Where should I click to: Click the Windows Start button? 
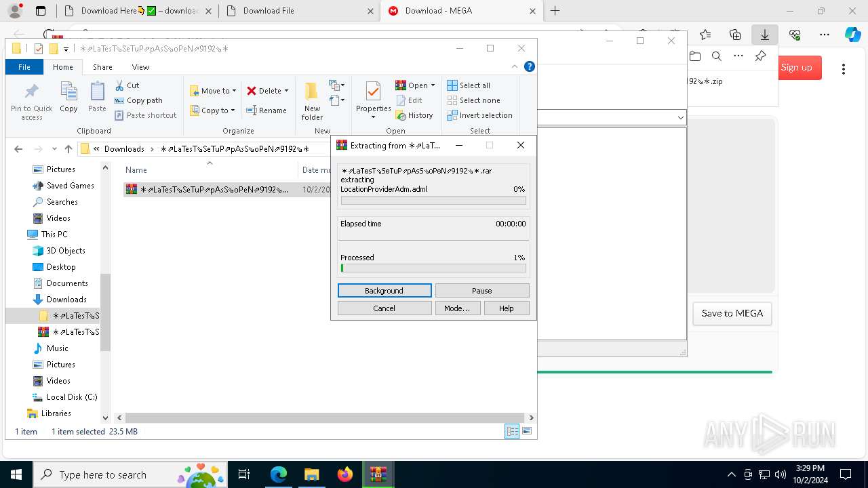click(16, 474)
